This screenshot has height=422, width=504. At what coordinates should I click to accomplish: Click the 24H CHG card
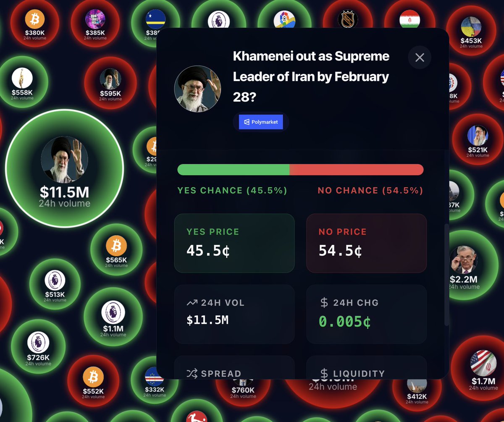(367, 315)
